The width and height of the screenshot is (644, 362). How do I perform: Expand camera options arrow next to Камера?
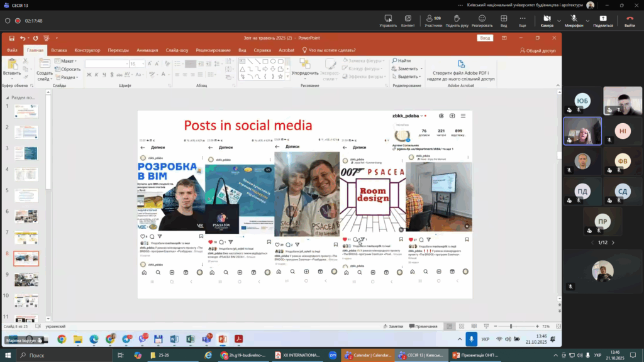tap(559, 19)
